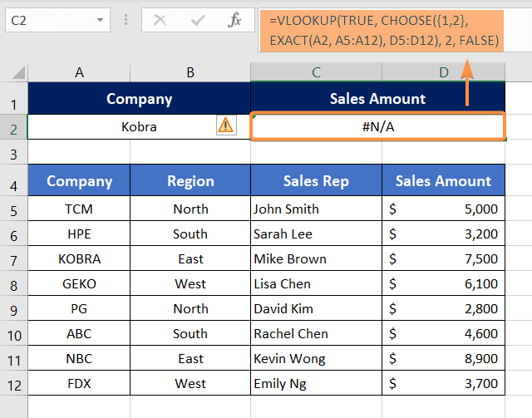Select row 12 header
This screenshot has height=418, width=532.
click(13, 383)
